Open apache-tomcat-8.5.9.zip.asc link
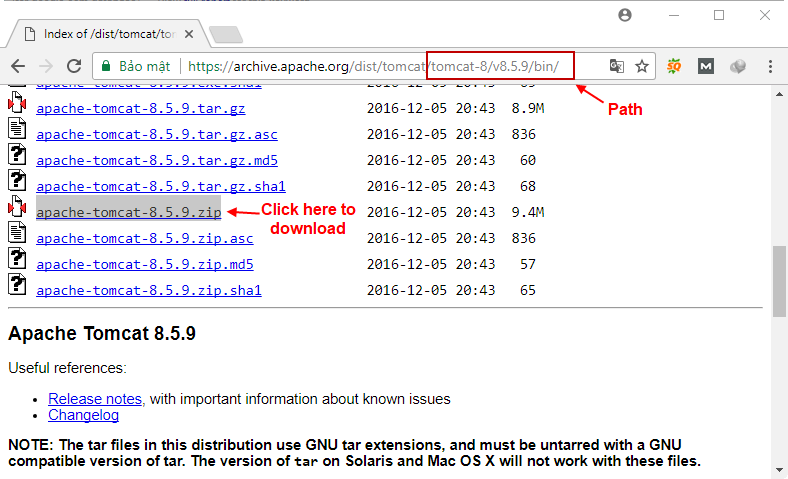 (x=145, y=239)
